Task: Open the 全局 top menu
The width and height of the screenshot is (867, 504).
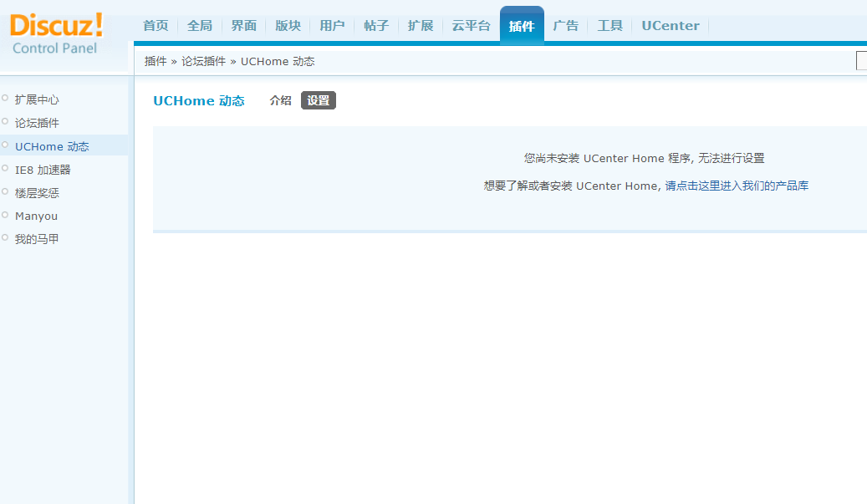Action: click(200, 25)
